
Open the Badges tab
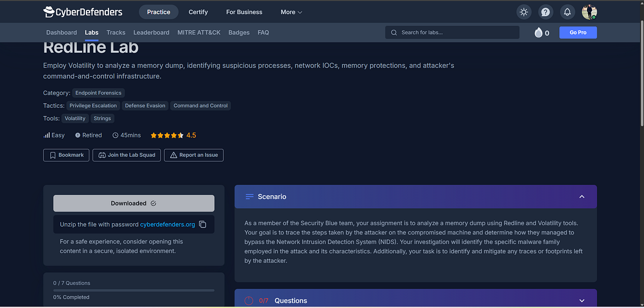239,33
